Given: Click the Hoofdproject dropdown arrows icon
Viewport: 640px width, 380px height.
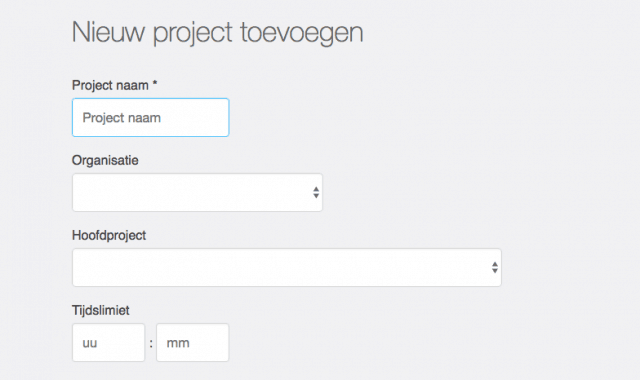Looking at the screenshot, I should (495, 267).
